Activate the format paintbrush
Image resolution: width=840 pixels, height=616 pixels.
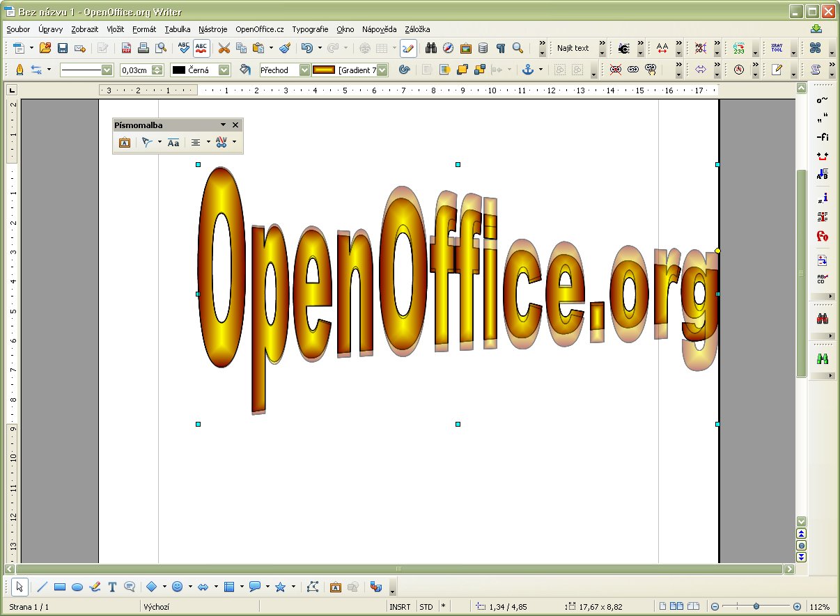(285, 48)
